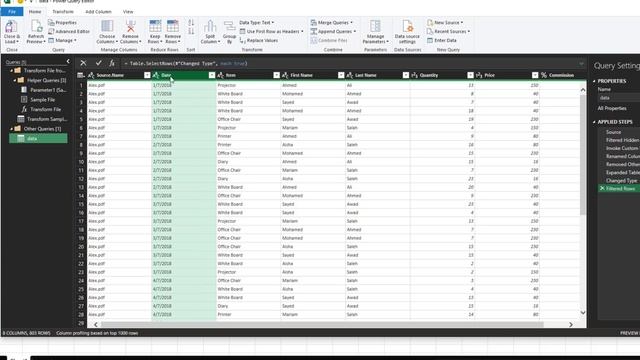Open the Data Type: Text dropdown
640x360 pixels.
coord(257,22)
